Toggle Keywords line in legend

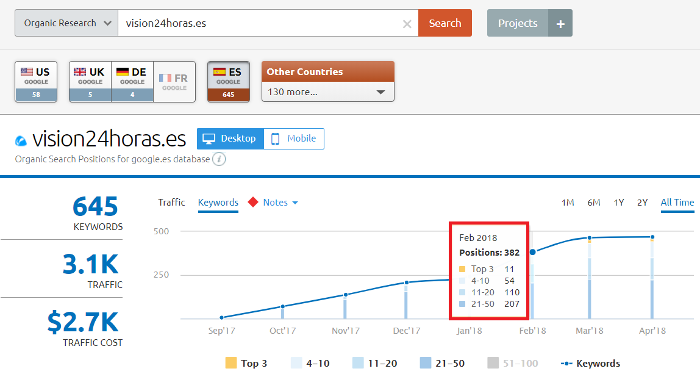pyautogui.click(x=590, y=363)
